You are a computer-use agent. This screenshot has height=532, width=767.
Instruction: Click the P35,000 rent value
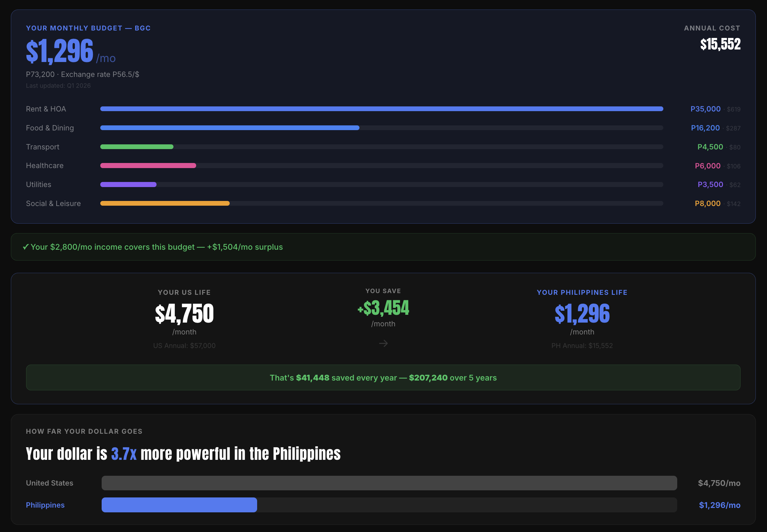click(706, 109)
